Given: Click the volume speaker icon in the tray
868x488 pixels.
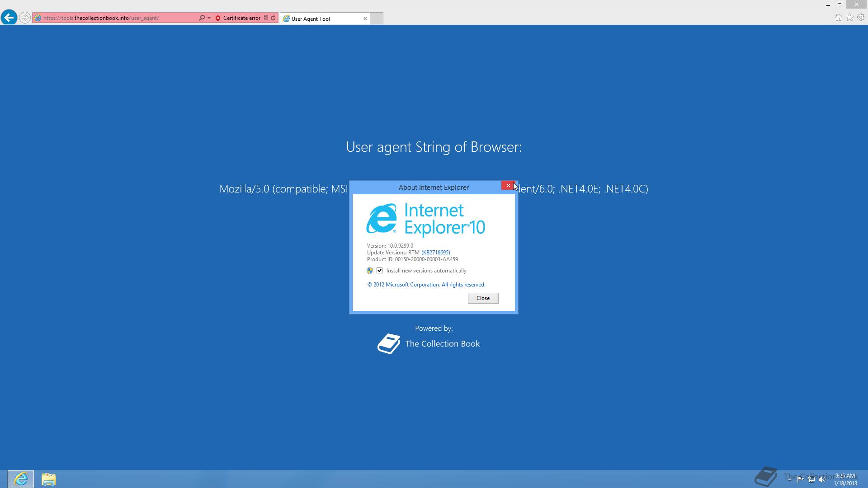Looking at the screenshot, I should click(x=822, y=479).
